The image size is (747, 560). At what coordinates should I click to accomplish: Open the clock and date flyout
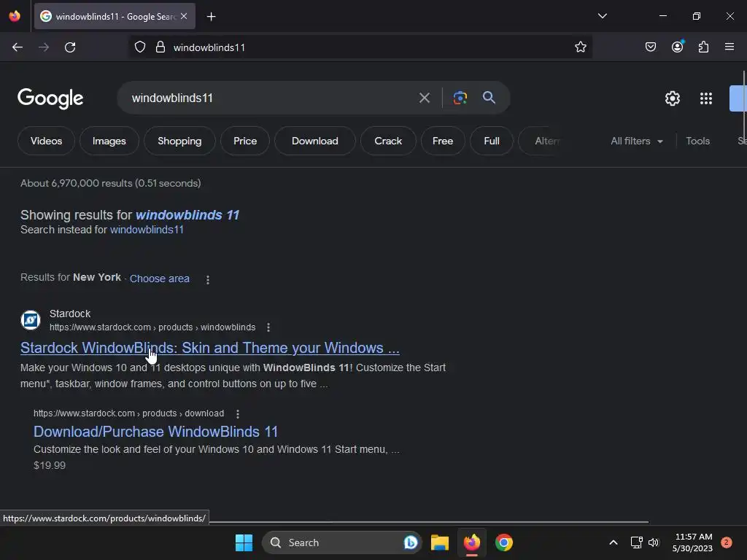pyautogui.click(x=692, y=542)
